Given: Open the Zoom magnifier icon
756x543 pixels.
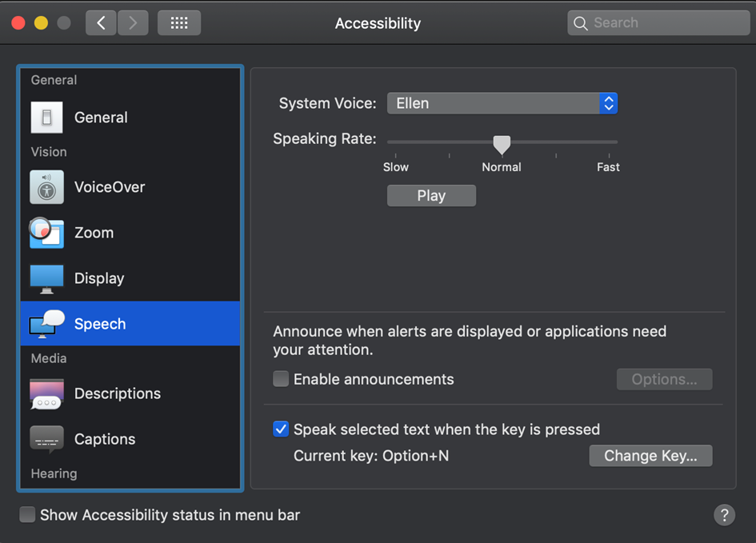Looking at the screenshot, I should point(46,233).
